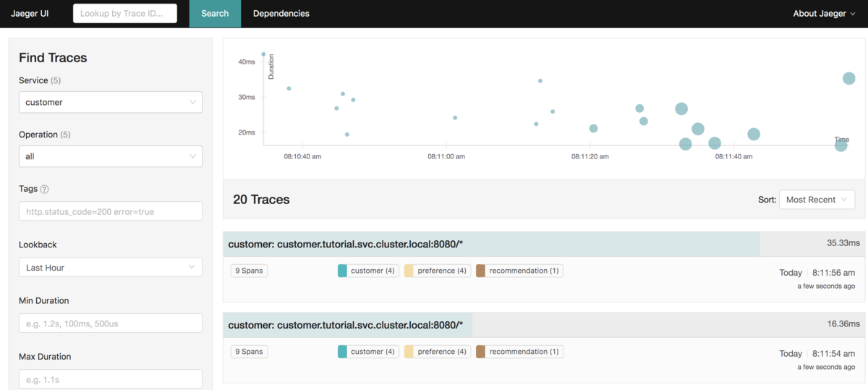868x390 pixels.
Task: Click the scatter dot at bottom right near Time label
Action: pyautogui.click(x=841, y=145)
